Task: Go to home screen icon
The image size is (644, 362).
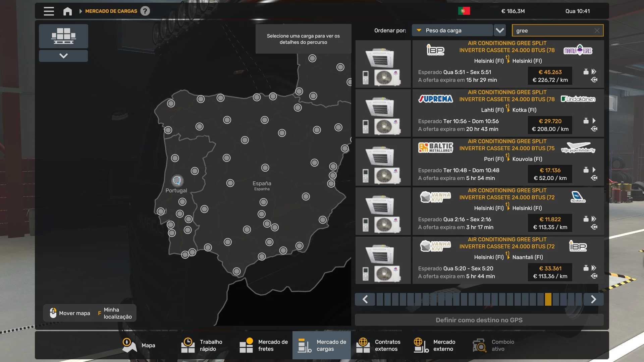Action: (67, 11)
